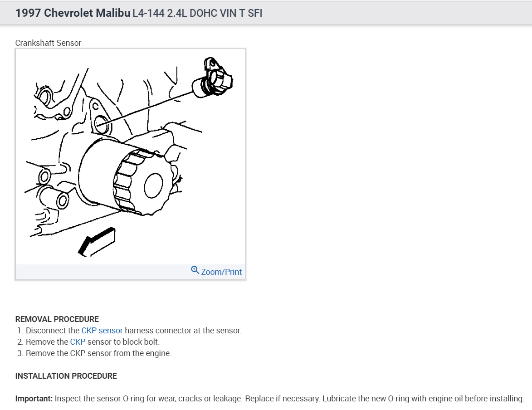Click the sensor part drawing in the diagram
This screenshot has width=532, height=410.
click(213, 79)
